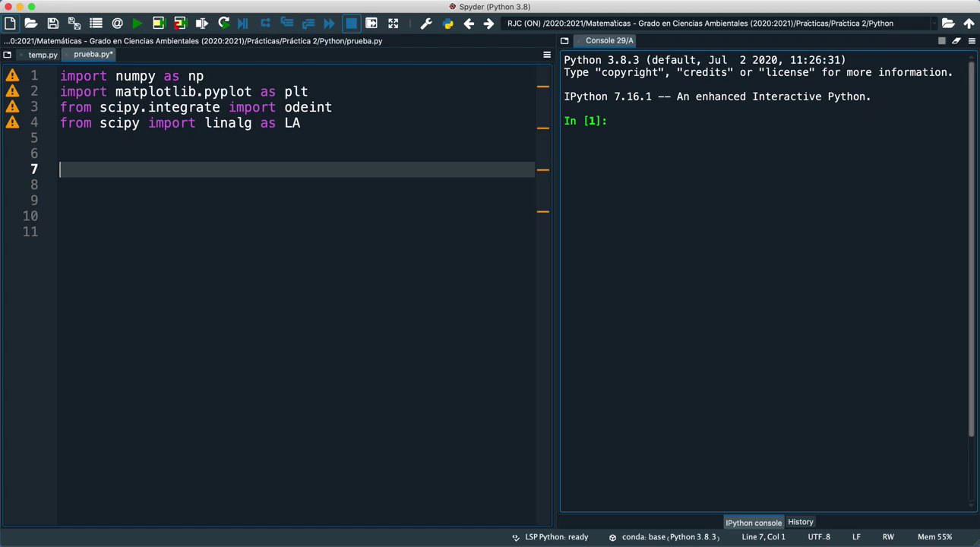Open the editor pane options menu
980x547 pixels.
[x=546, y=55]
